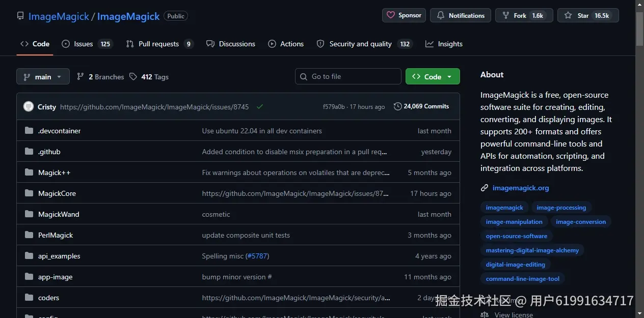Open the .github directory
Screen dimensions: 644x318
(49, 152)
